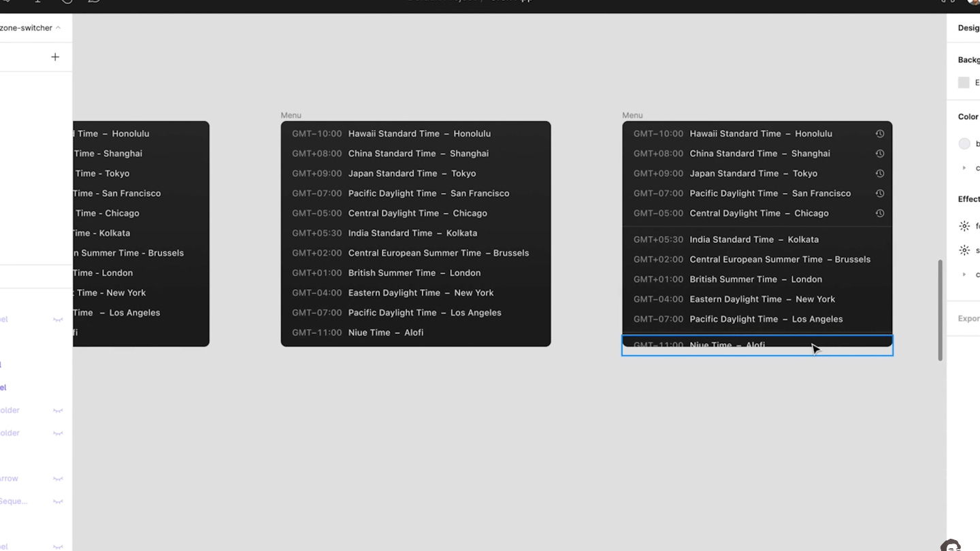Screen dimensions: 980x551
Task: Select Hawaii Standard Time row in middle Menu
Action: coord(416,134)
